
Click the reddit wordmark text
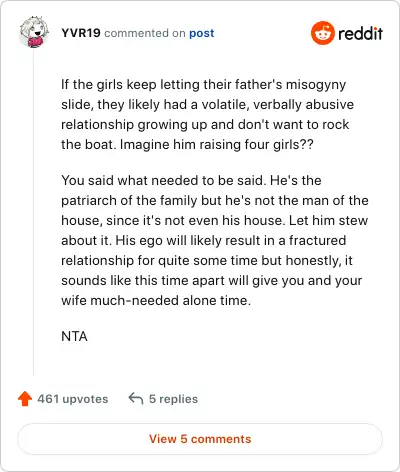click(x=360, y=33)
